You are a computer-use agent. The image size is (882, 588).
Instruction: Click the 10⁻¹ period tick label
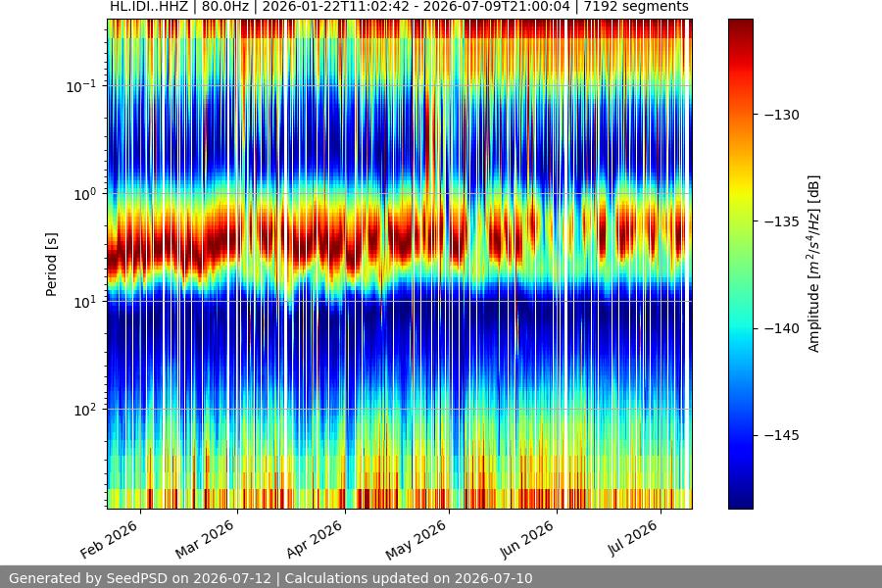point(81,86)
